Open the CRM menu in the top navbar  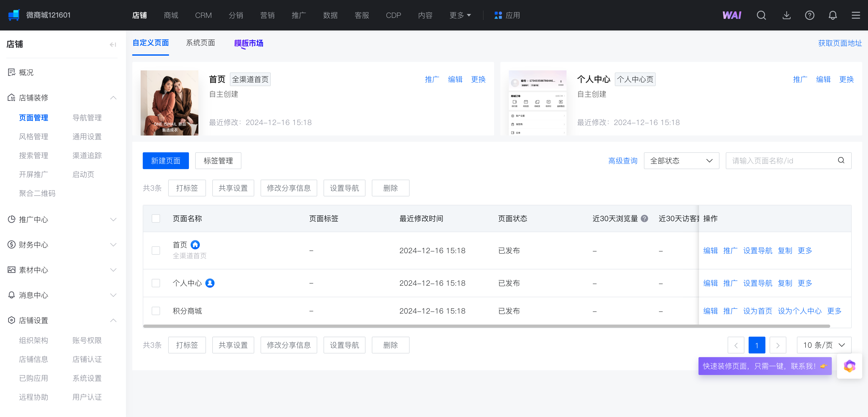pos(203,15)
